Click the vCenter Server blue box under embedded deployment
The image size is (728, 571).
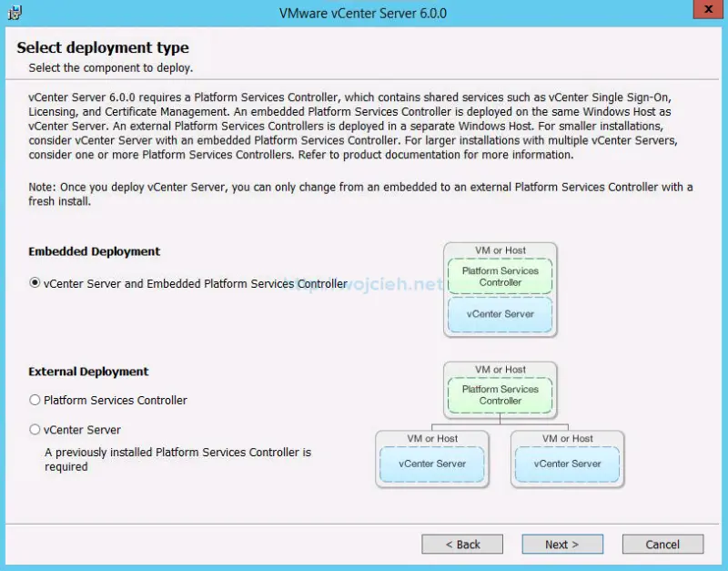point(499,314)
